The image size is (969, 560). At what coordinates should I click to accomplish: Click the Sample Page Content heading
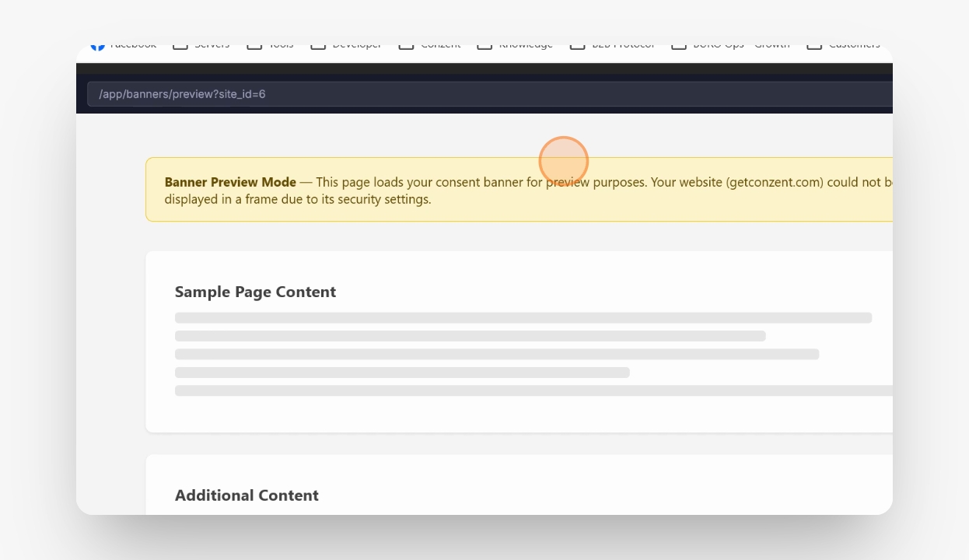pyautogui.click(x=255, y=292)
